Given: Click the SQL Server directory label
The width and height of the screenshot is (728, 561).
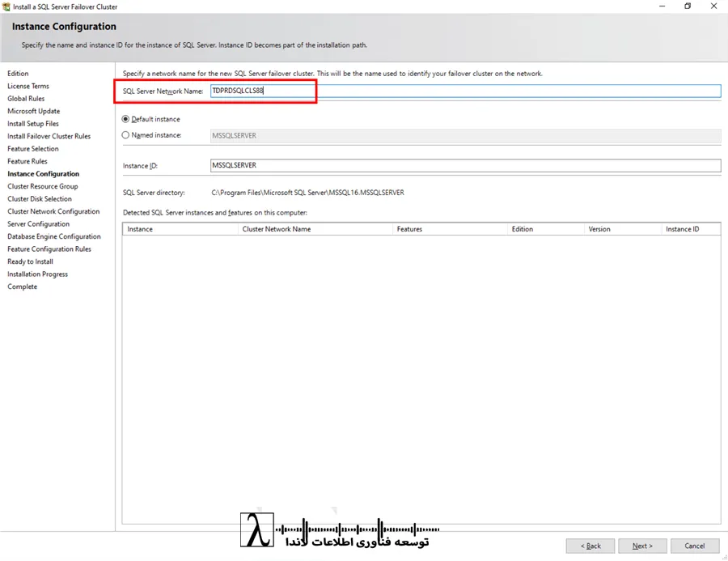Looking at the screenshot, I should pos(154,193).
